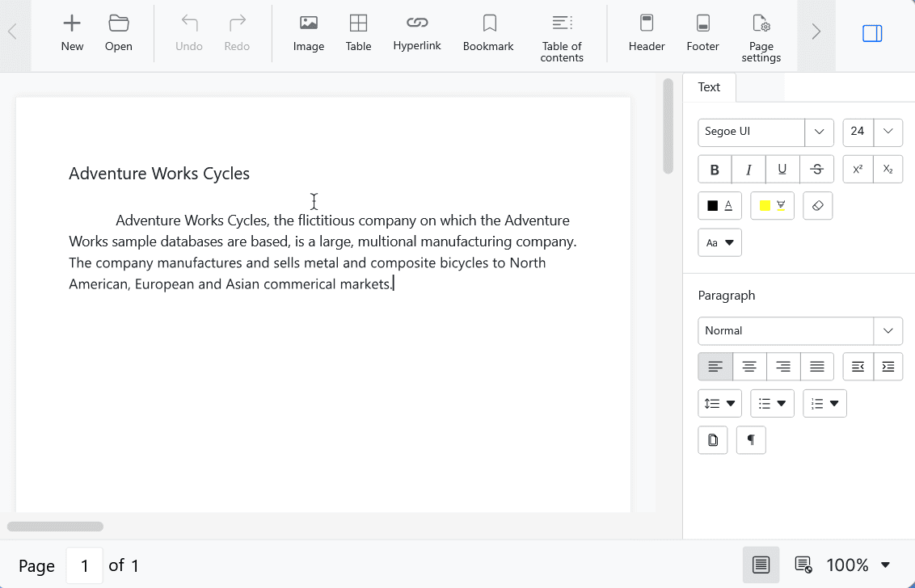Viewport: 915px width, 588px height.
Task: Switch to the Text tab
Action: [x=709, y=87]
